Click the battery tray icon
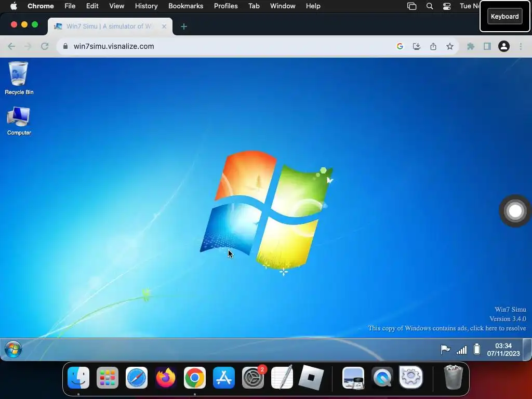 coord(477,349)
